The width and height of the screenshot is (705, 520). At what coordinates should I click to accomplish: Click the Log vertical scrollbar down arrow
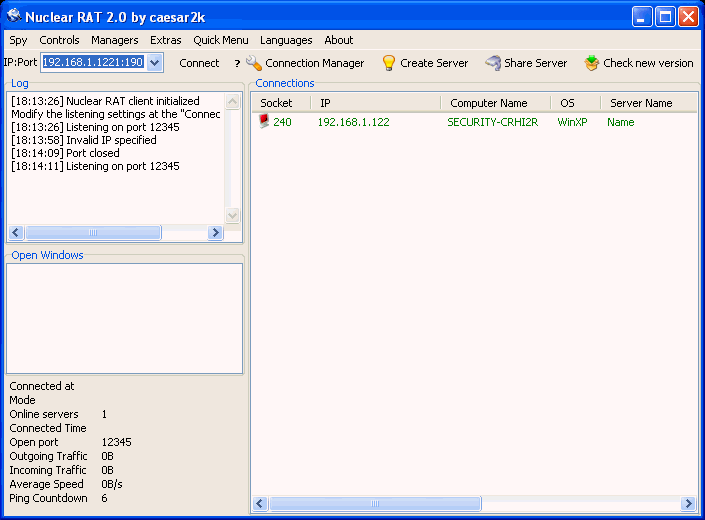[233, 215]
